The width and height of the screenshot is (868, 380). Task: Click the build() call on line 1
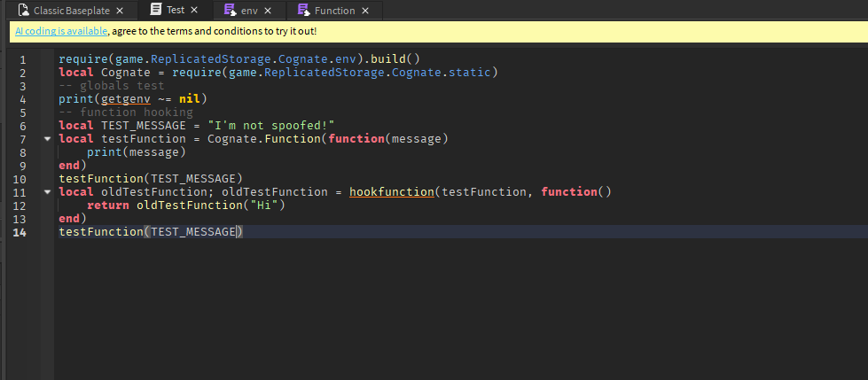(x=395, y=59)
